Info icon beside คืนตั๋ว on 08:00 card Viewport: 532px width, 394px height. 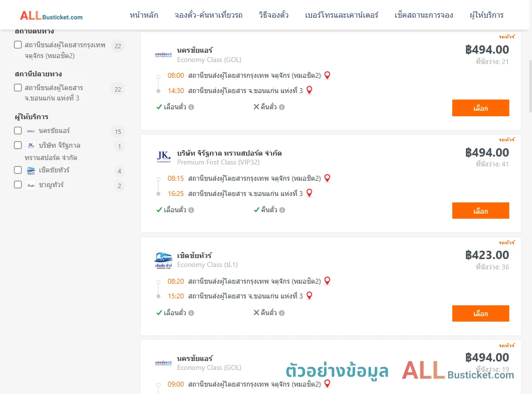click(282, 107)
